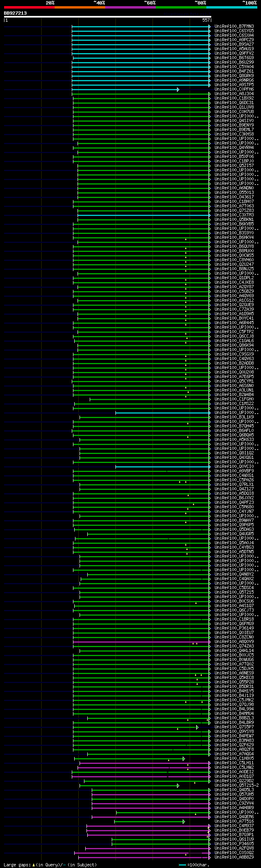Click the cyan alignment bar of UniRef100_C3XTM3
The width and height of the screenshot is (261, 868).
point(144,215)
